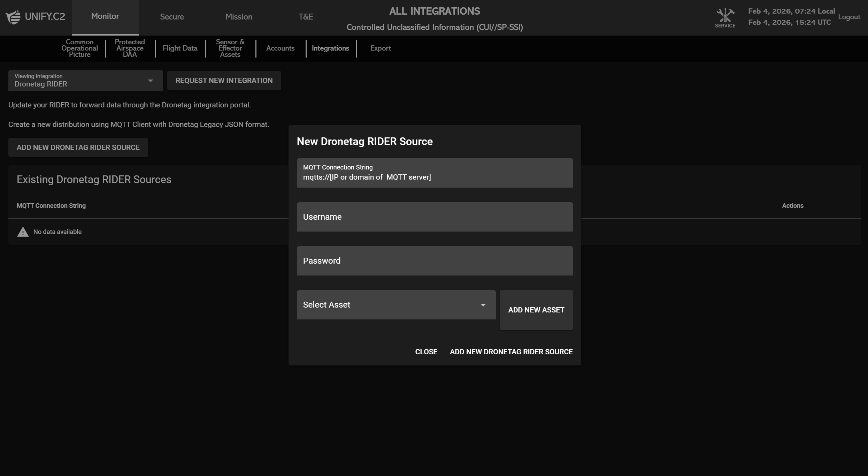Open the Service wrench tools icon
868x476 pixels.
(x=725, y=16)
